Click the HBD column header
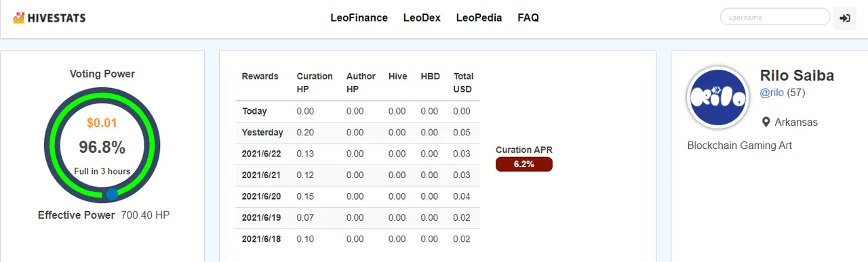The height and width of the screenshot is (262, 868). pos(430,77)
